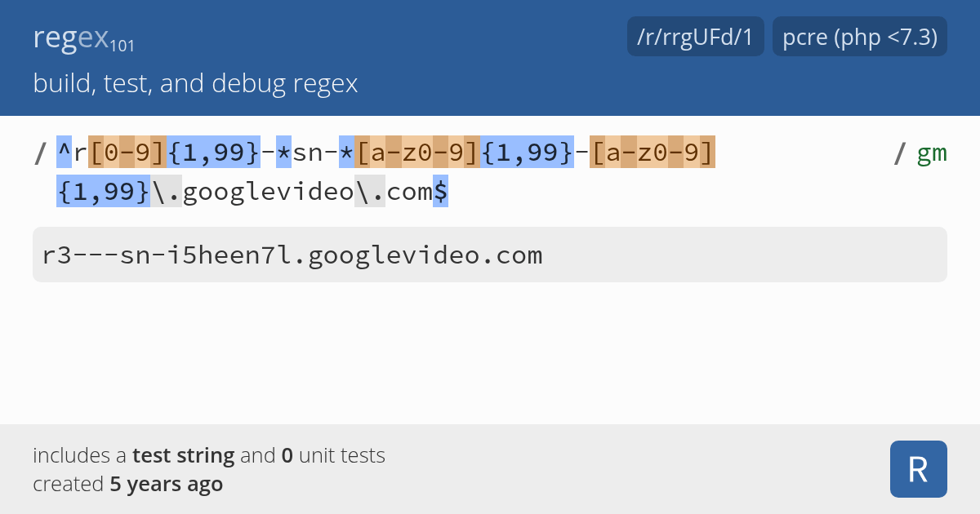Click the test string input field
The width and height of the screenshot is (980, 514).
coord(490,255)
